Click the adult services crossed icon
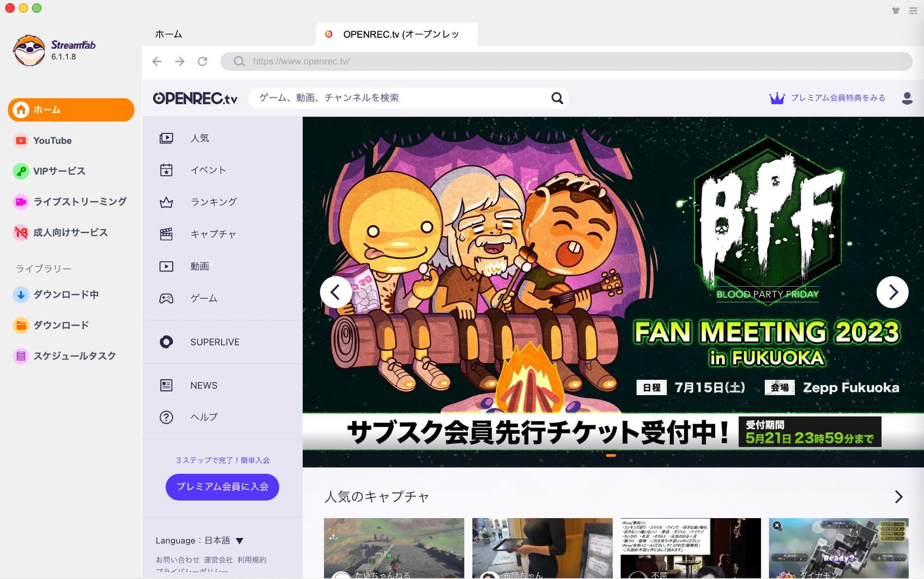Image resolution: width=924 pixels, height=579 pixels. (x=21, y=233)
